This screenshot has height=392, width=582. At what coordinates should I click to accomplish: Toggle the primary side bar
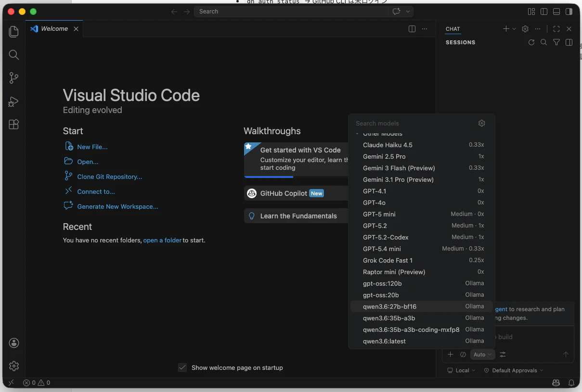coord(544,12)
